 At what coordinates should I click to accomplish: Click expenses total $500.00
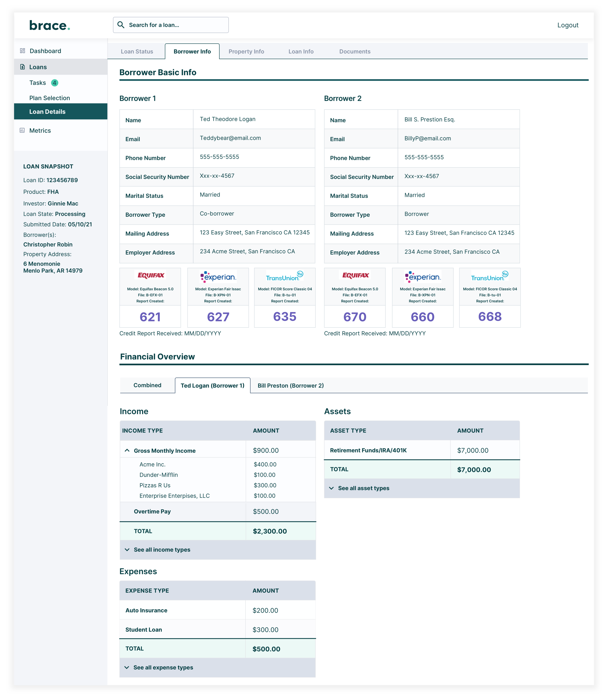266,649
